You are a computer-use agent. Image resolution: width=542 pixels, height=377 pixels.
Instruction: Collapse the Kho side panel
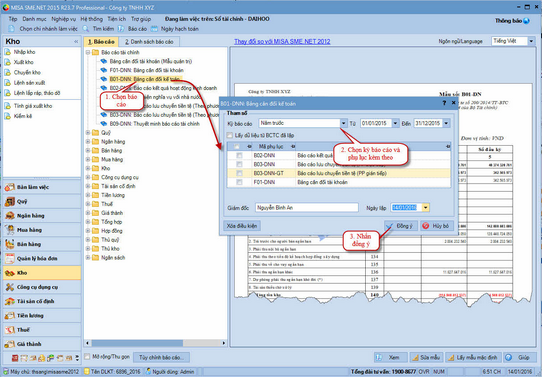[76, 41]
